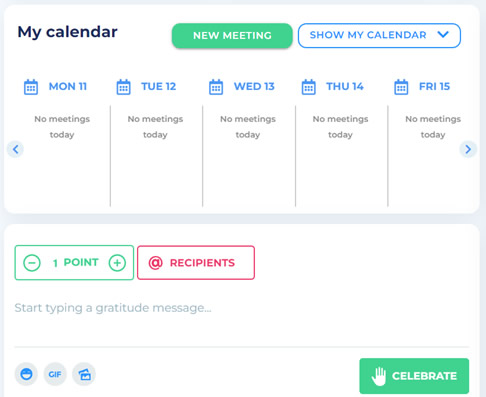Click the calendar icon beside FRI 15

pyautogui.click(x=401, y=87)
